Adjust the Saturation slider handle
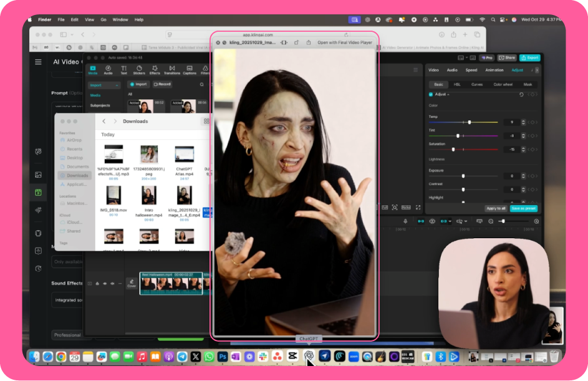Image resolution: width=588 pixels, height=381 pixels. pos(453,149)
